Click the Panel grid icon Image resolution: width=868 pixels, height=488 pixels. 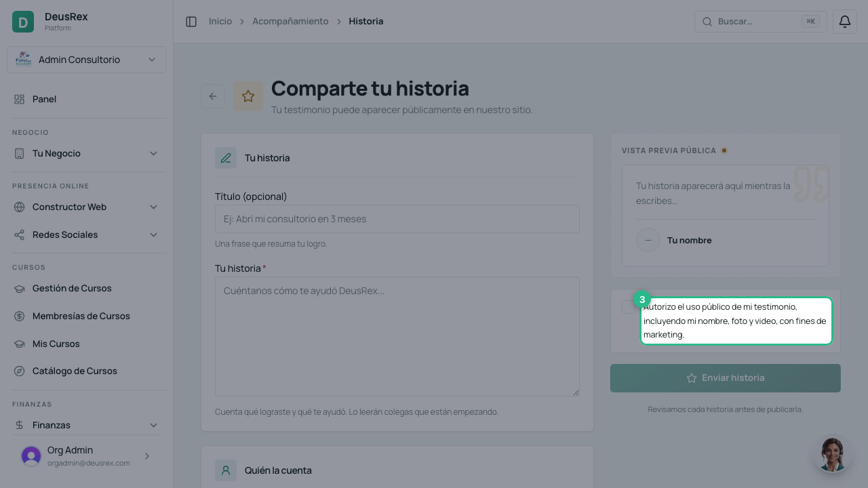[x=19, y=99]
